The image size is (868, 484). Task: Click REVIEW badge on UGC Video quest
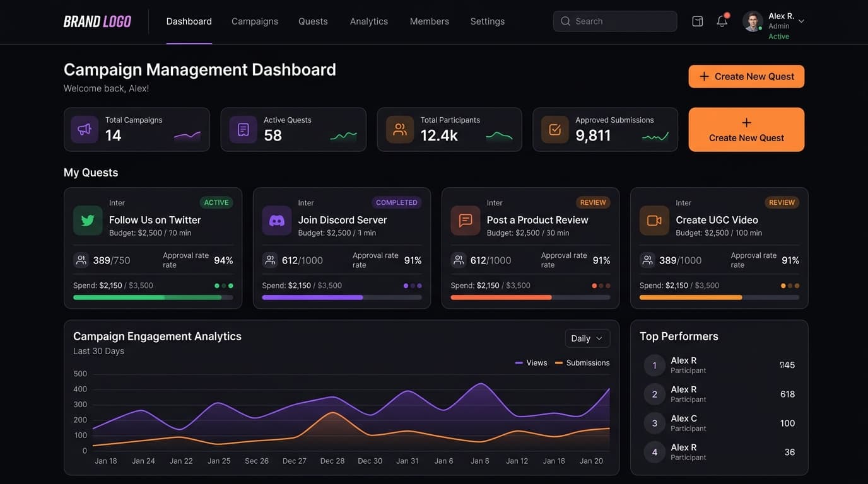782,202
